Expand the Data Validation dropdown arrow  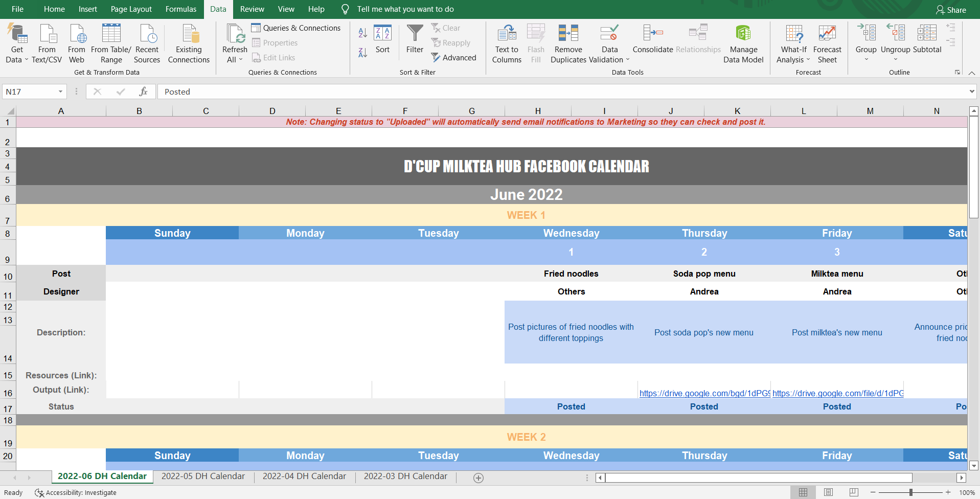pos(628,60)
